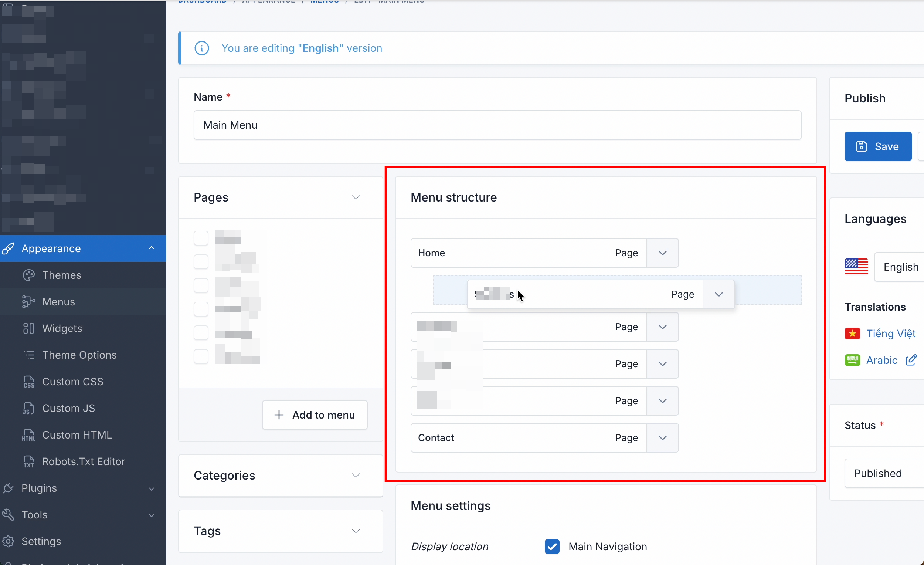The image size is (924, 565).
Task: Tick the fifth checkbox in Pages list
Action: (201, 333)
